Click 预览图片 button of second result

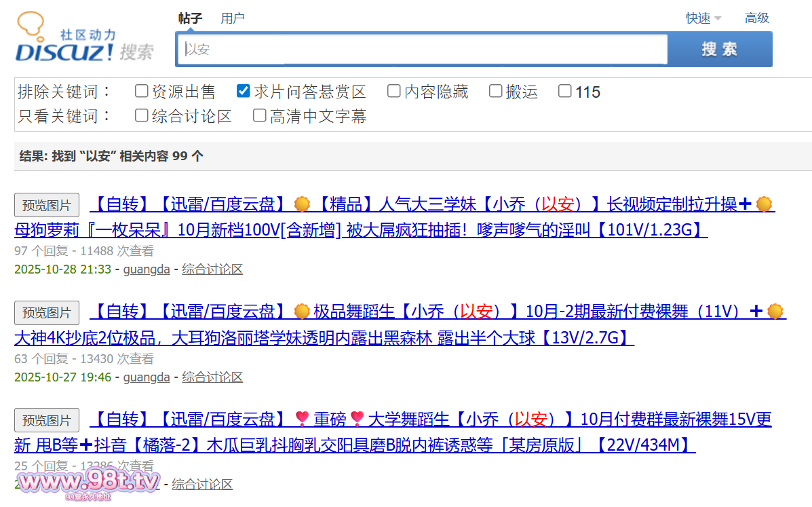(47, 313)
